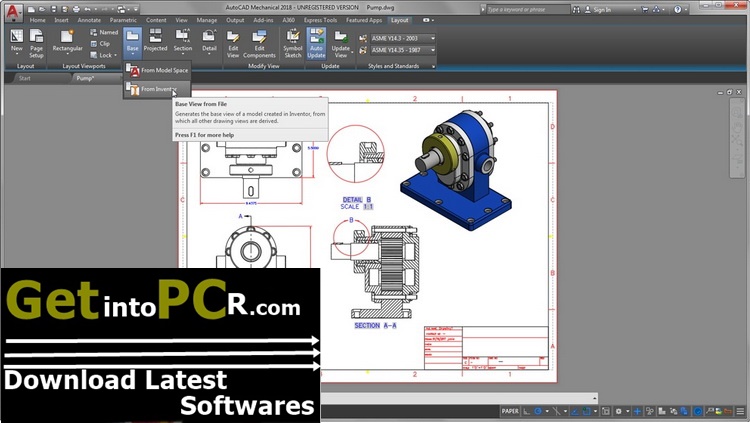Image resolution: width=750 pixels, height=423 pixels.
Task: Open the Insert ribbon tab
Action: 61,20
